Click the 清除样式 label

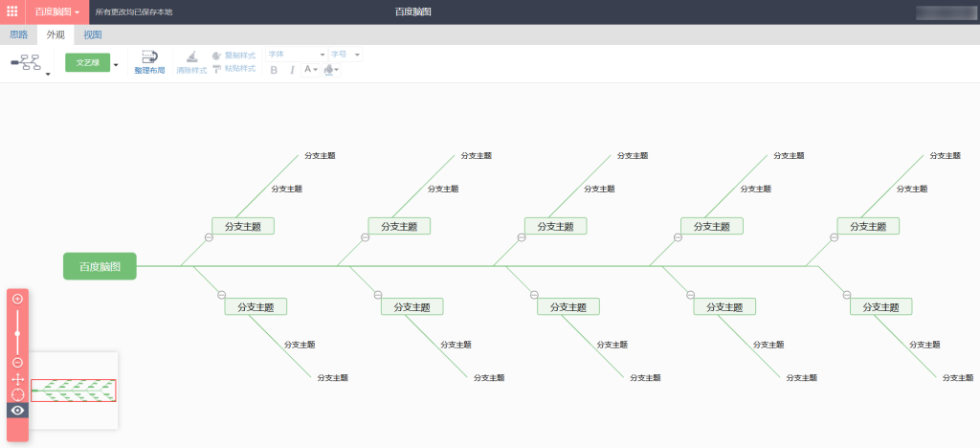191,71
